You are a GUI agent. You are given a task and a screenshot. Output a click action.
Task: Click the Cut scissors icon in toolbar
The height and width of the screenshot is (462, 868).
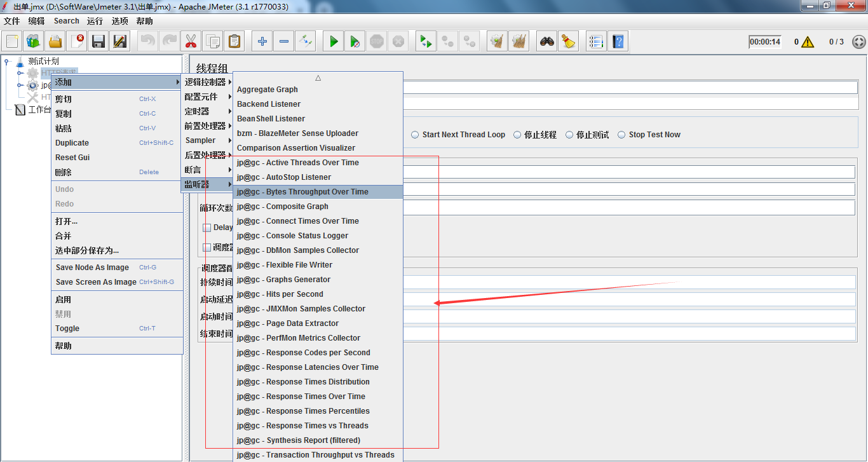tap(190, 42)
